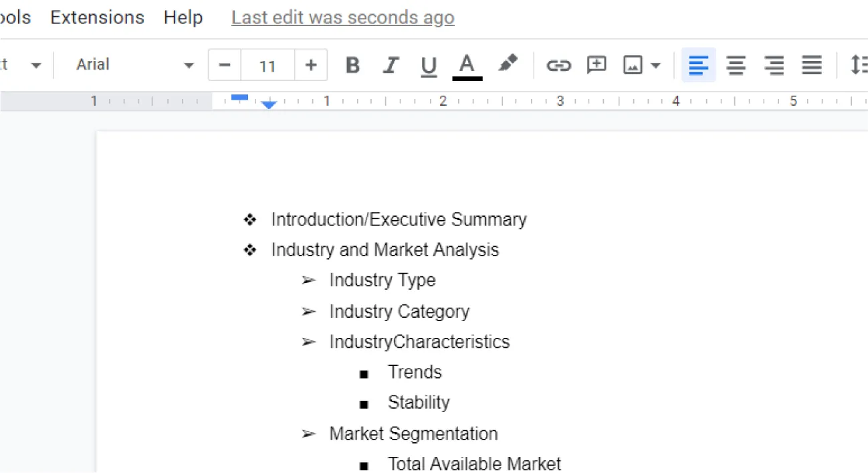
Task: Underline the selected text
Action: (428, 65)
